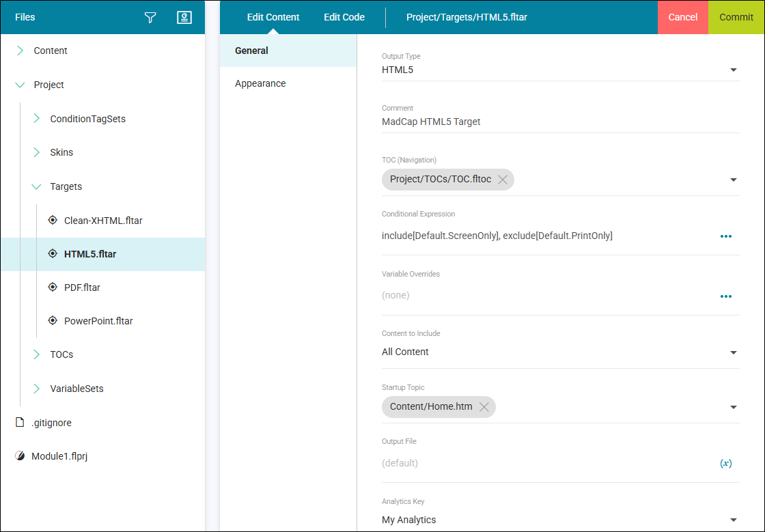
Task: Select HTML5.fltar in the tree
Action: [90, 254]
